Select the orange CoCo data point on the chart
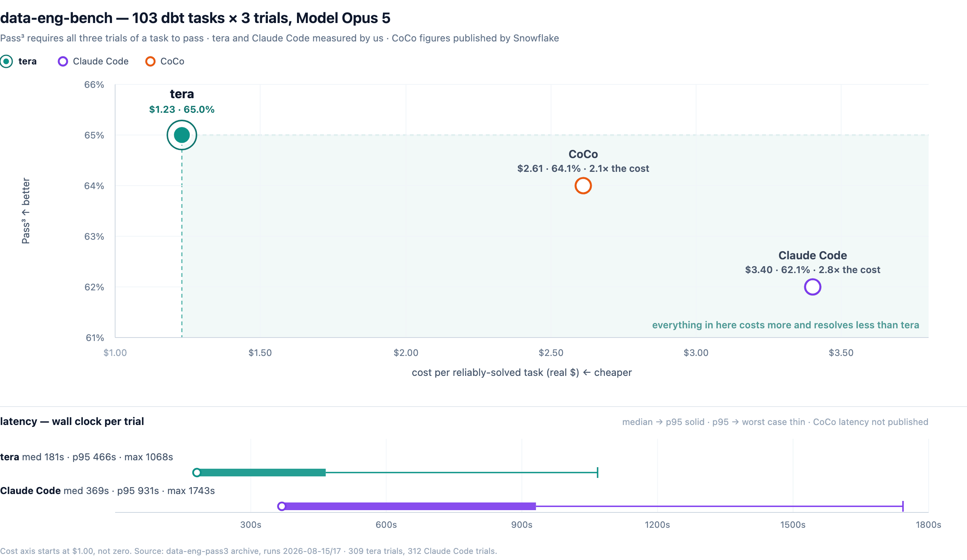The height and width of the screenshot is (560, 967). pos(583,186)
